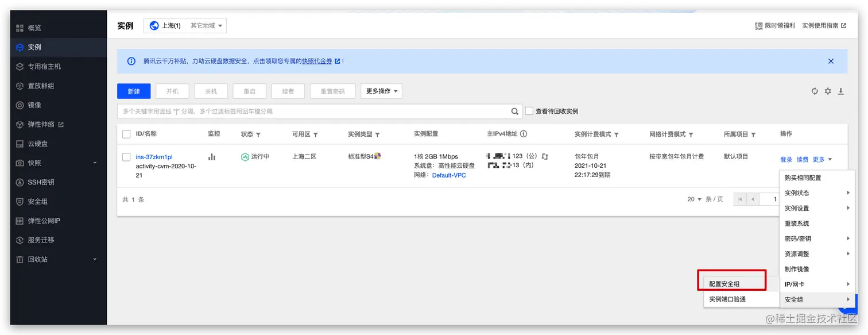Click the 开机 button
Image resolution: width=868 pixels, height=335 pixels.
pos(172,91)
